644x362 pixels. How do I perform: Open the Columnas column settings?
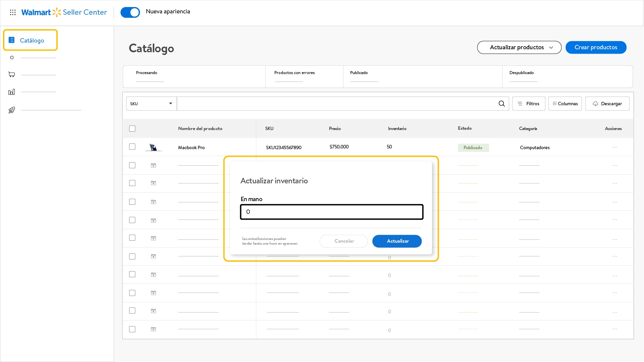[565, 104]
